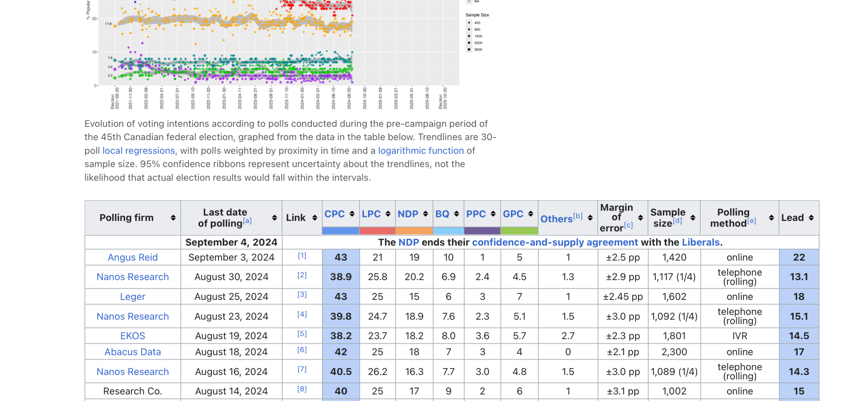Select the CPC value "38.2"

[x=341, y=336]
